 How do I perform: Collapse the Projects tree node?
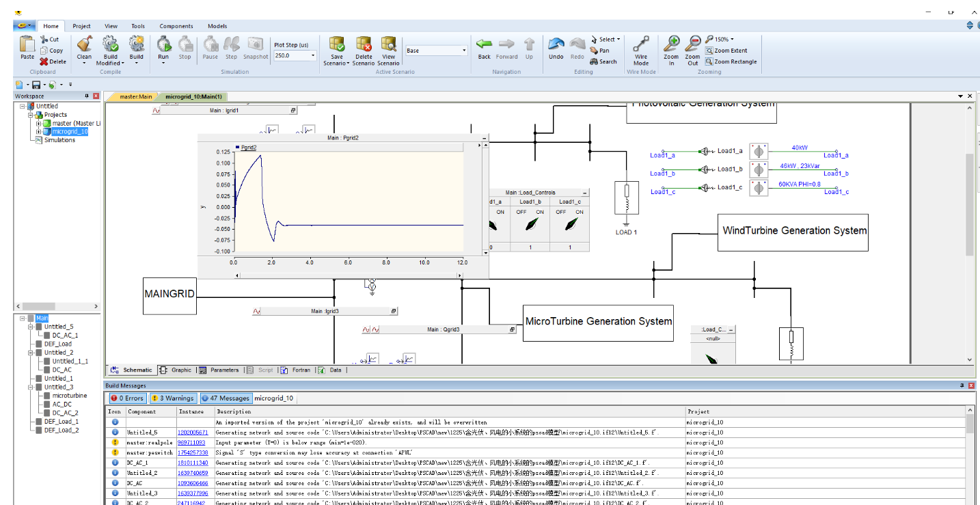point(31,115)
